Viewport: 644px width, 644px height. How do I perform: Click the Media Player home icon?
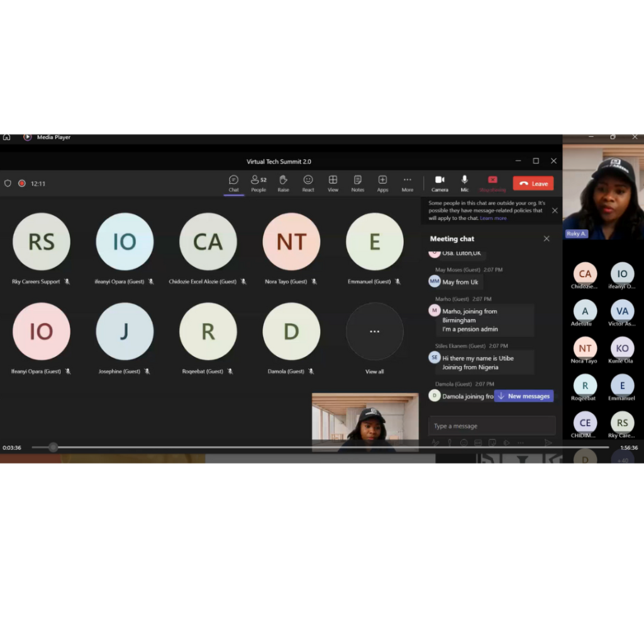(6, 137)
